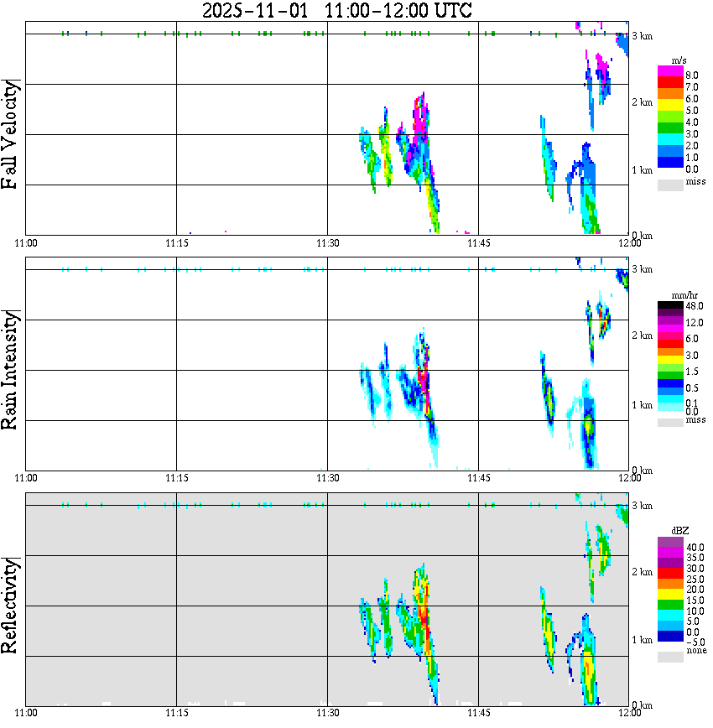This screenshot has height=728, width=713.
Task: Click the miss label in the m/s legend
Action: point(695,181)
